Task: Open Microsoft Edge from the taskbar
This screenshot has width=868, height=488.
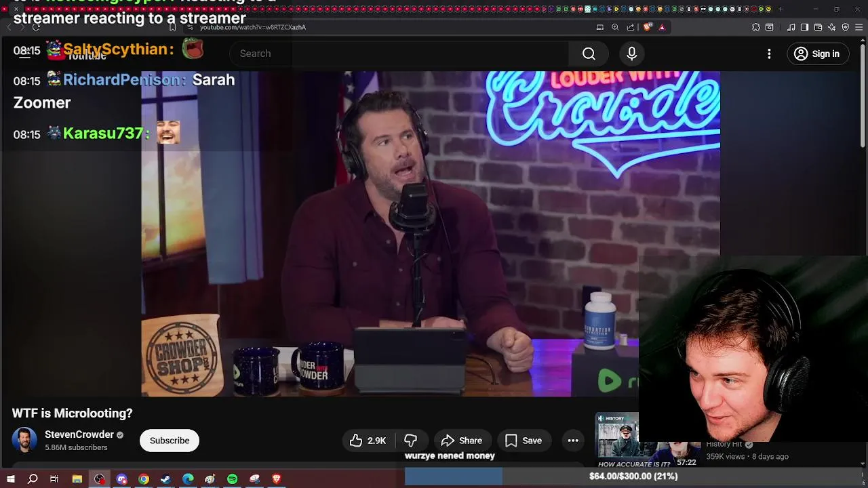Action: pos(188,479)
